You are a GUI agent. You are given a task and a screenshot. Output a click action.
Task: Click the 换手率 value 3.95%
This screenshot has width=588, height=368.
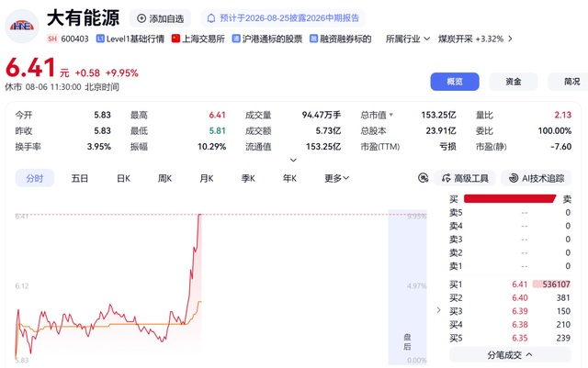pos(99,147)
